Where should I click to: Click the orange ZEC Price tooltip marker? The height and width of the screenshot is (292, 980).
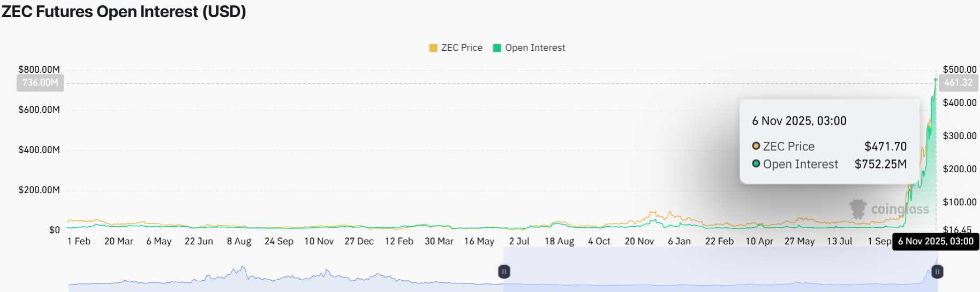(756, 146)
